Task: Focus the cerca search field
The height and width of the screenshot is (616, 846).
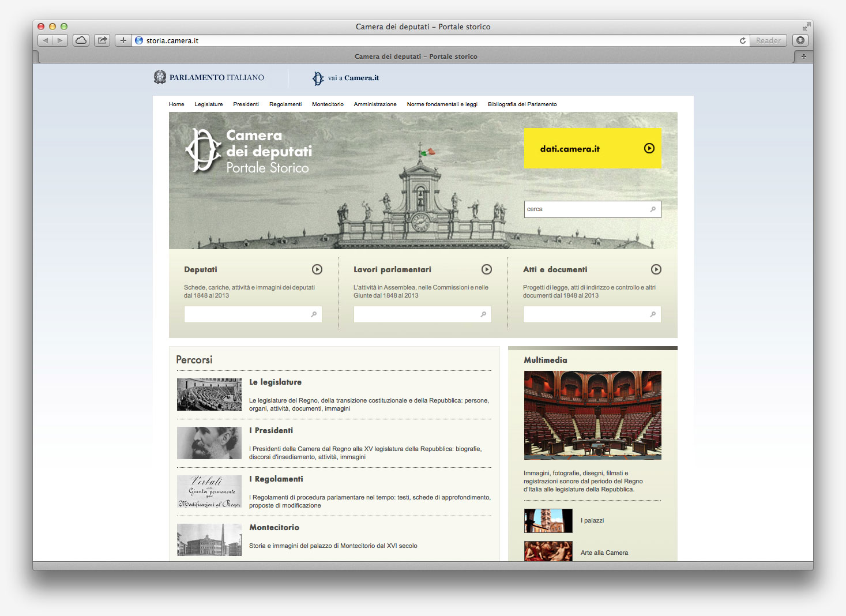Action: pyautogui.click(x=593, y=209)
